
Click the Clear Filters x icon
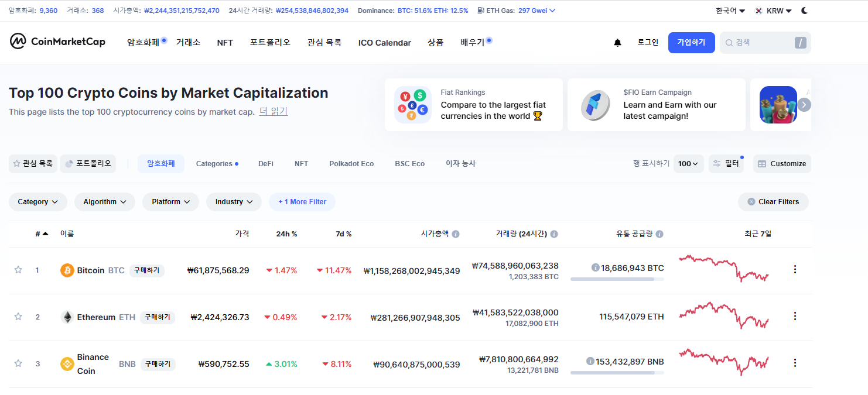(x=751, y=202)
